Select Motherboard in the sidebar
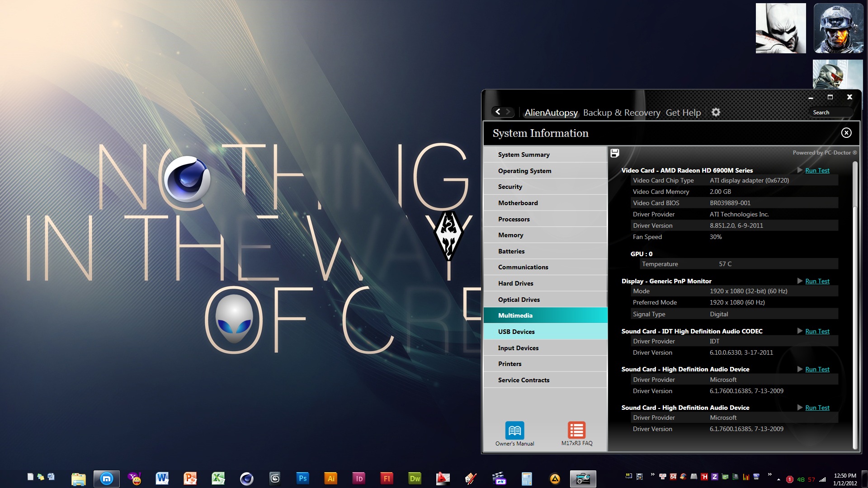This screenshot has width=868, height=488. point(545,203)
